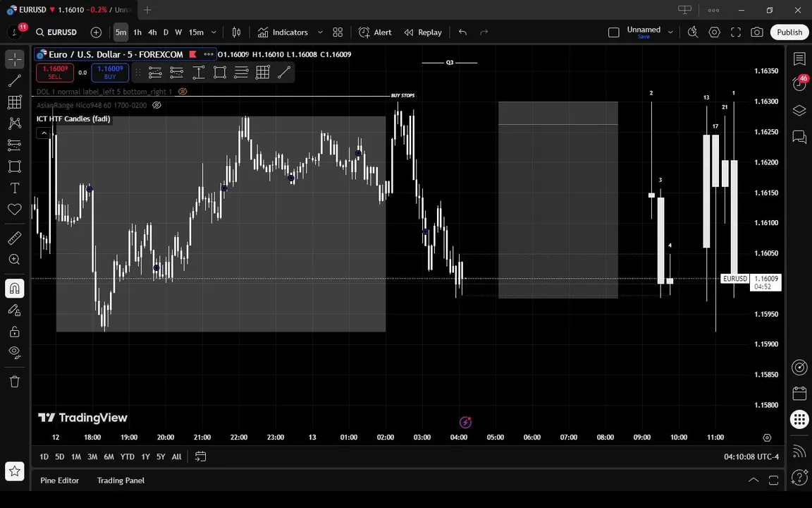Create an Alert

(x=375, y=32)
